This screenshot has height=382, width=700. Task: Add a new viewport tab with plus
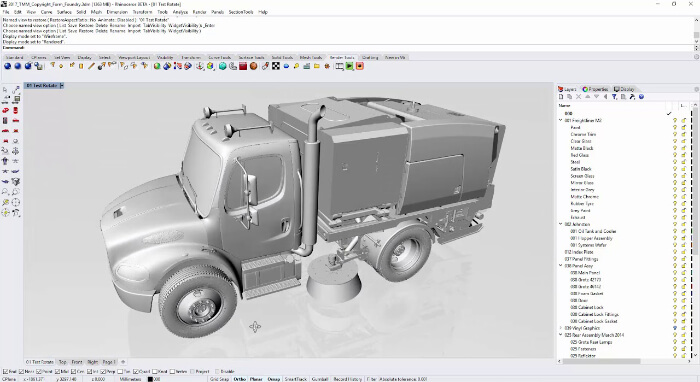pyautogui.click(x=123, y=362)
